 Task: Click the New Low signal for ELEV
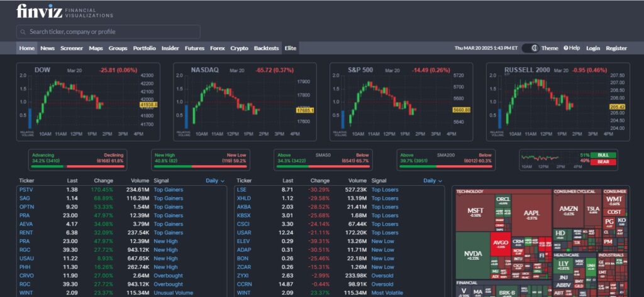point(383,241)
